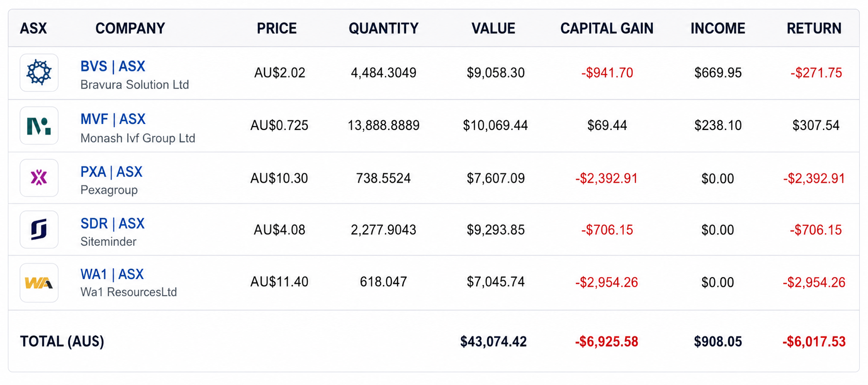Click the $238.10 income cell
The height and width of the screenshot is (385, 868).
point(718,125)
